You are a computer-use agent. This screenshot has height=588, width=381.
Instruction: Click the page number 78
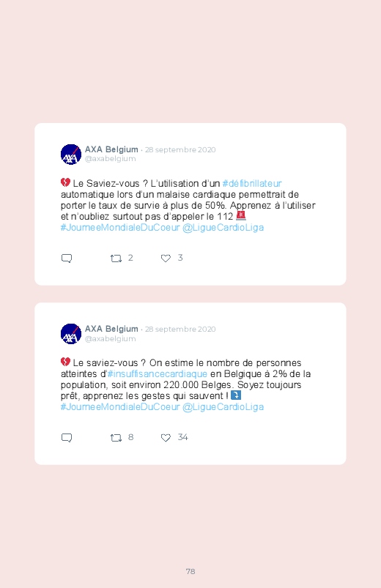click(x=190, y=571)
